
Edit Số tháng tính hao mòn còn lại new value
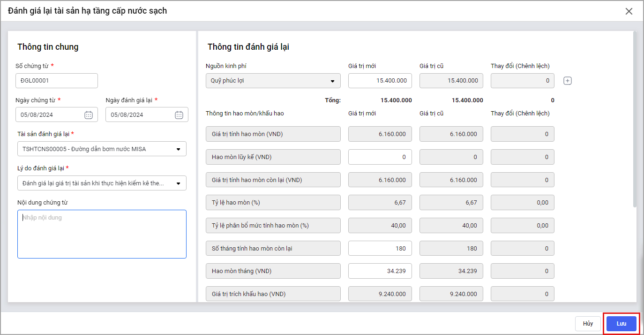380,248
